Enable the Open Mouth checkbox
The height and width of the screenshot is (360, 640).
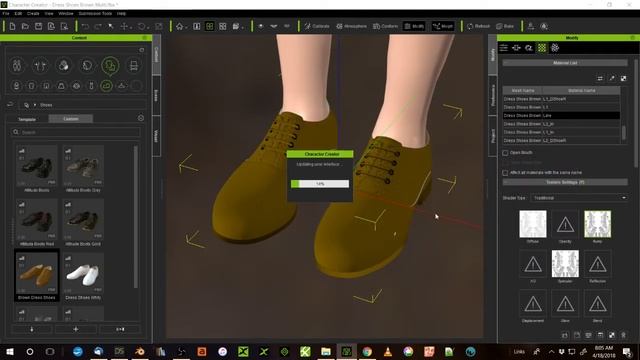point(505,153)
